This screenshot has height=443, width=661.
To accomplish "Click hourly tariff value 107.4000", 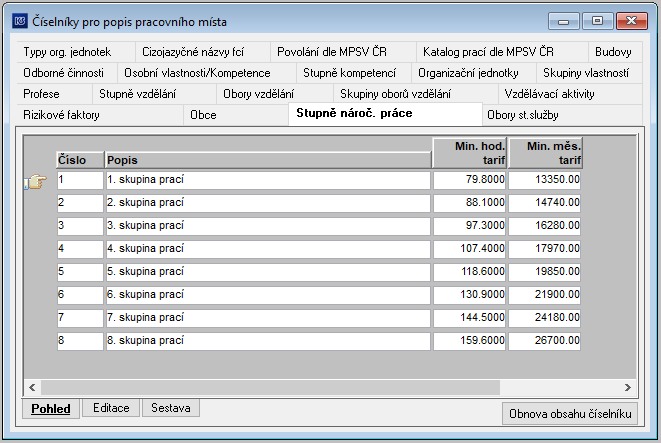I will pos(470,249).
